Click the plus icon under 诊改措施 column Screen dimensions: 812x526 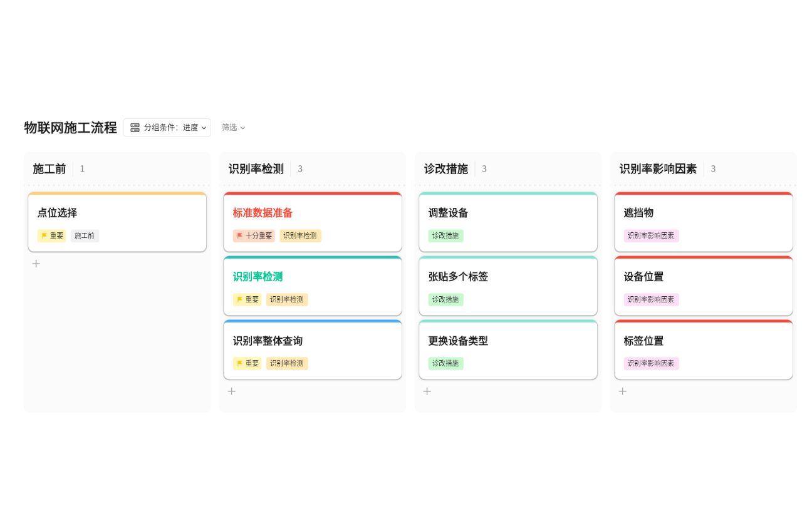point(427,391)
